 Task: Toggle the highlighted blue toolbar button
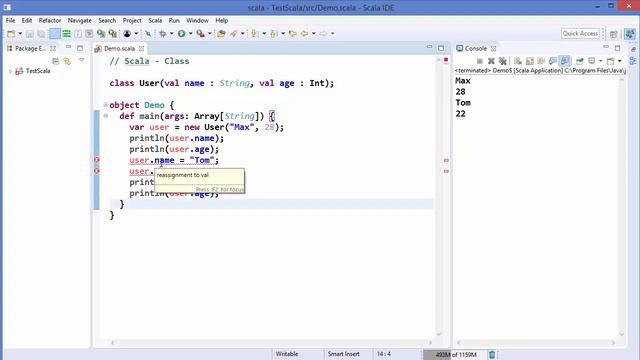[x=55, y=34]
